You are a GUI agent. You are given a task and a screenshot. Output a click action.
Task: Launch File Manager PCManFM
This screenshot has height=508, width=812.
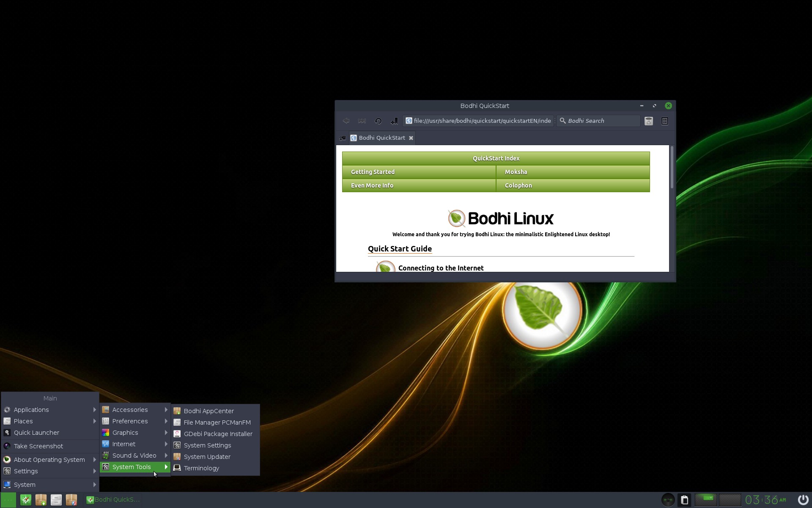tap(215, 422)
